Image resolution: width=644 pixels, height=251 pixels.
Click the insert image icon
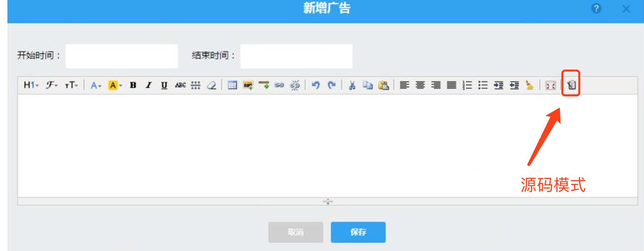[x=248, y=85]
